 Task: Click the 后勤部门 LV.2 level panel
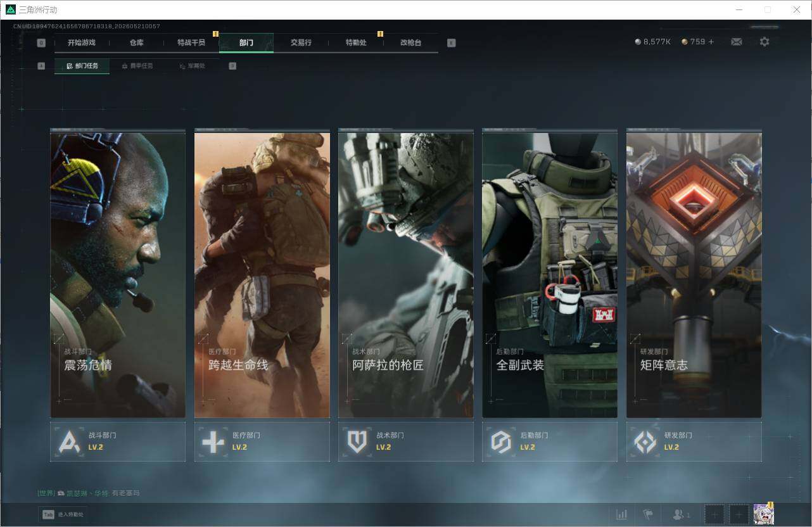click(550, 441)
